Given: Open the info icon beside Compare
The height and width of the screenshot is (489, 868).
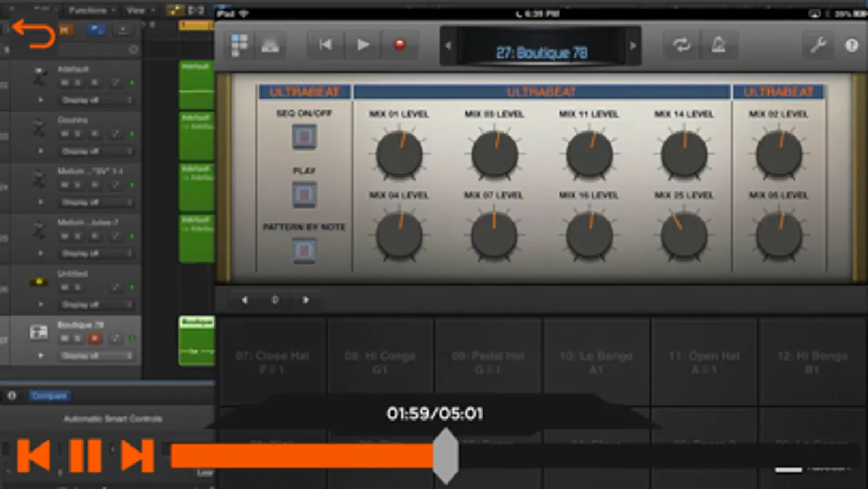Looking at the screenshot, I should click(11, 396).
